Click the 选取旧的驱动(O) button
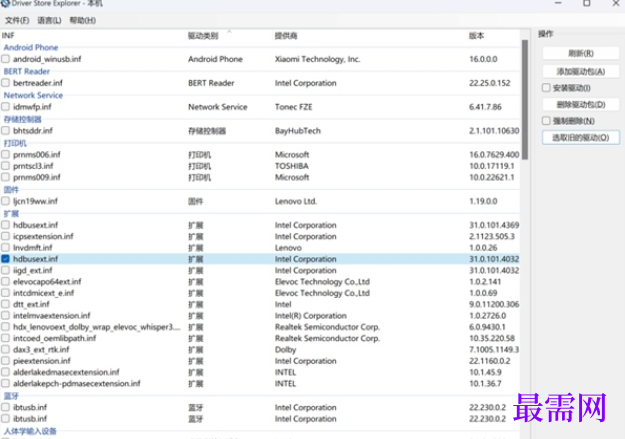 pyautogui.click(x=580, y=138)
